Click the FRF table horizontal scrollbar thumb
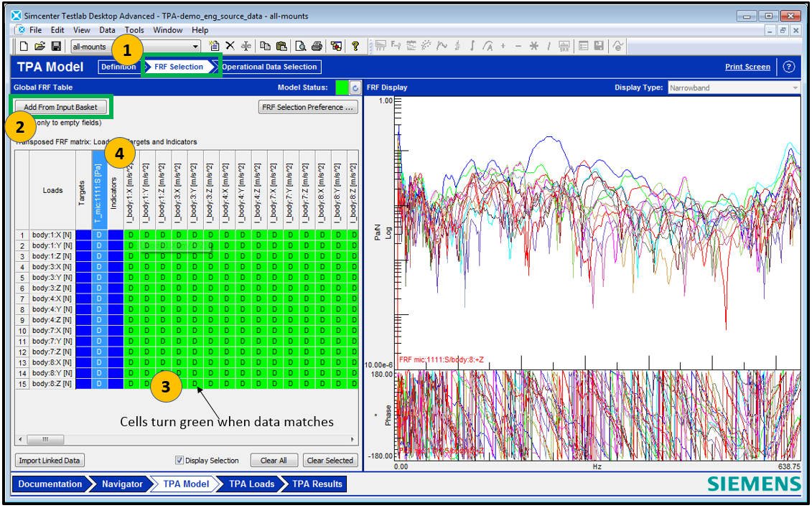 [x=45, y=439]
